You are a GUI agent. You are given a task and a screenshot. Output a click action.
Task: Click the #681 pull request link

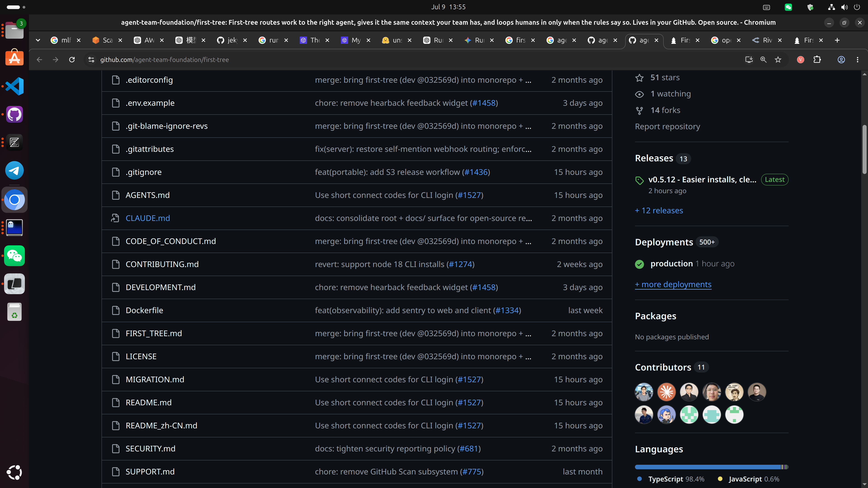tap(469, 449)
